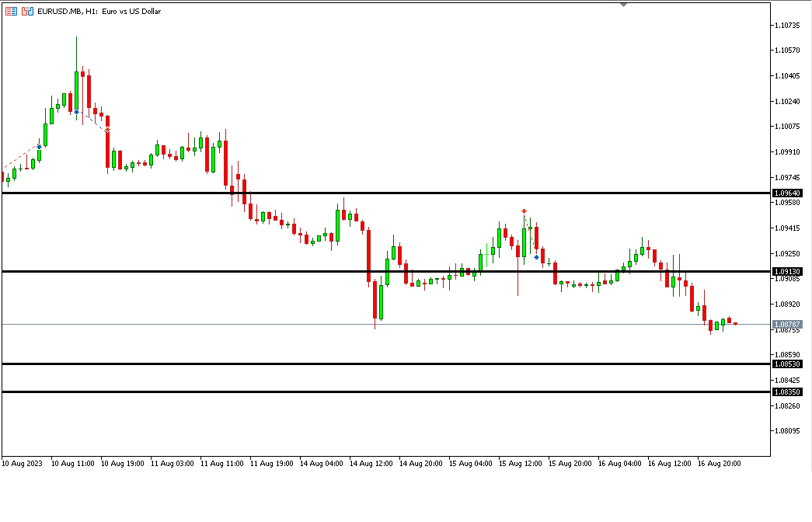Select the 1.08530 horizontal line price label
812x522 pixels.
[x=787, y=364]
